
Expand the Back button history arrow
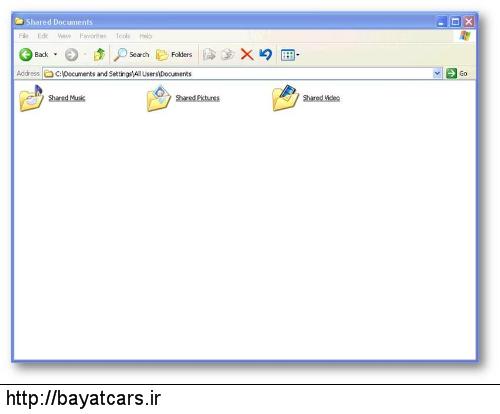click(55, 54)
